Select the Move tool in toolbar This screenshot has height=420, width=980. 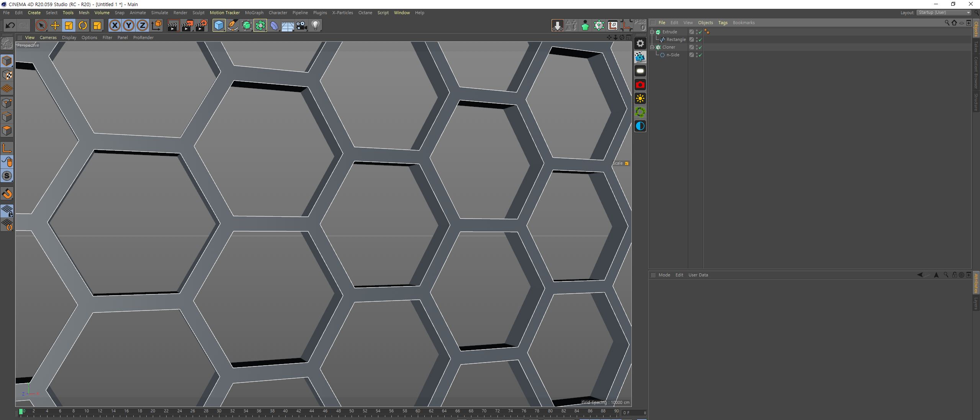(x=56, y=25)
